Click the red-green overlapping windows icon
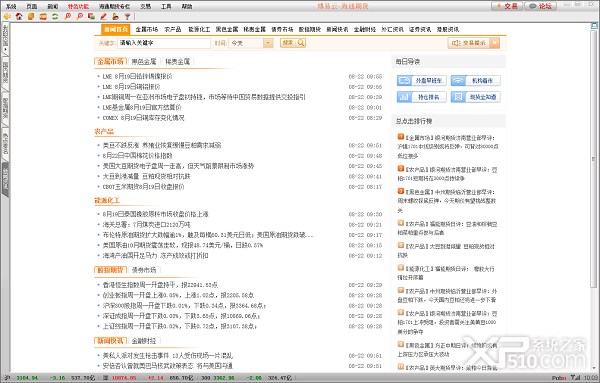Viewport: 600px width, 383px height. click(91, 16)
